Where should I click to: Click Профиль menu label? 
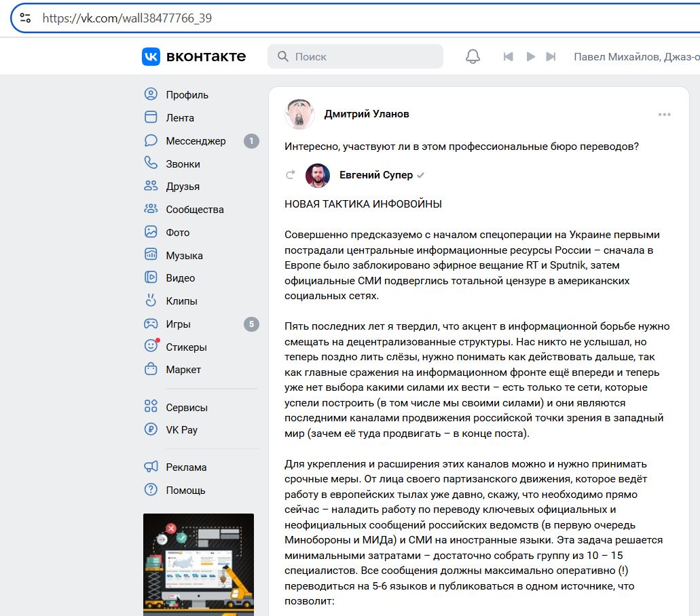point(187,95)
